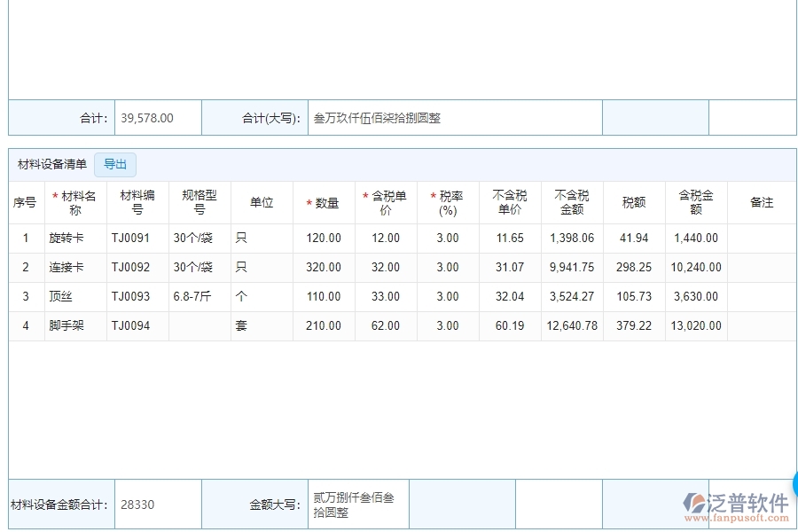The height and width of the screenshot is (532, 798).
Task: Edit the 材料设备金额合计 value 28330
Action: (x=158, y=504)
